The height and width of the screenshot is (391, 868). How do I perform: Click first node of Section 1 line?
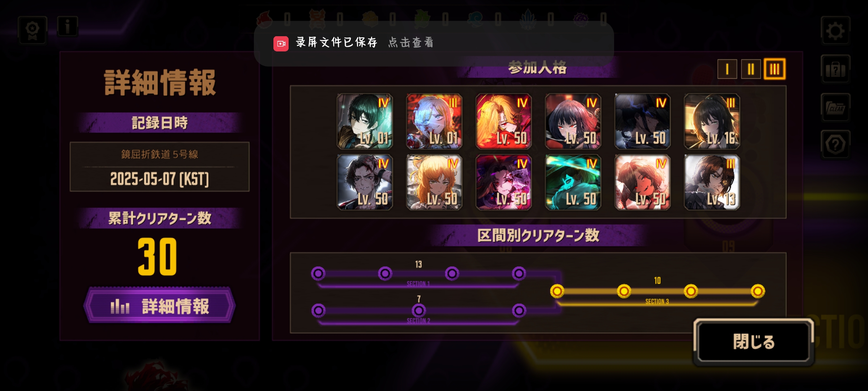(318, 274)
